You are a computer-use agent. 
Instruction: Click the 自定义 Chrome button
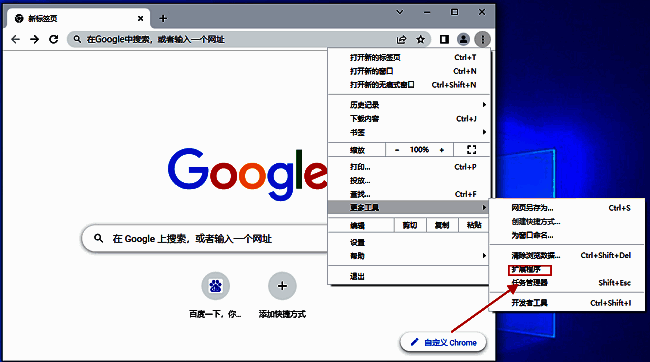click(x=443, y=343)
